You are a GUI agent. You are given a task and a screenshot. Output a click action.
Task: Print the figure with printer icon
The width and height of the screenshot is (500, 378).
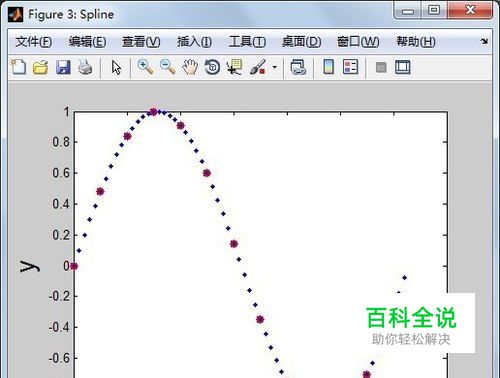click(x=85, y=67)
